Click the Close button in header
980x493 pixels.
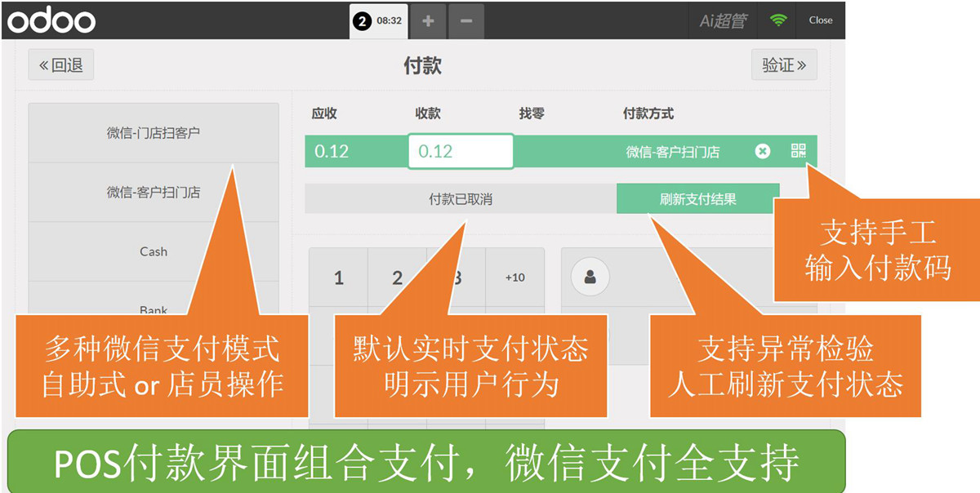tap(821, 20)
